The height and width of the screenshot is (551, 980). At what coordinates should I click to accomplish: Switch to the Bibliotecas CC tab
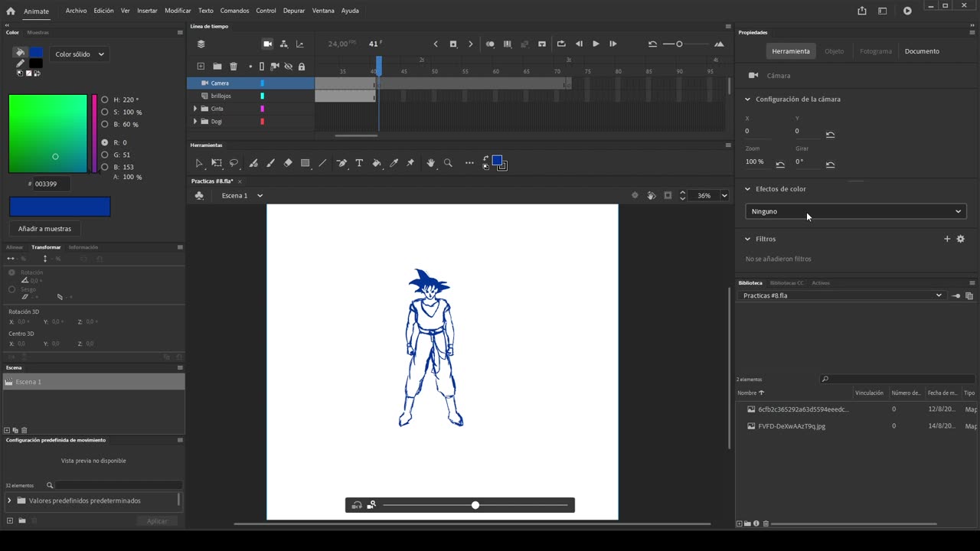pos(786,283)
